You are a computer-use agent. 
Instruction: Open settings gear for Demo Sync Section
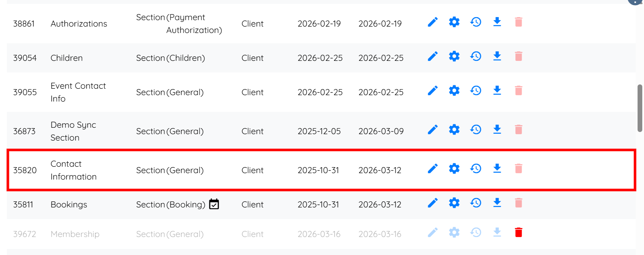(x=454, y=129)
